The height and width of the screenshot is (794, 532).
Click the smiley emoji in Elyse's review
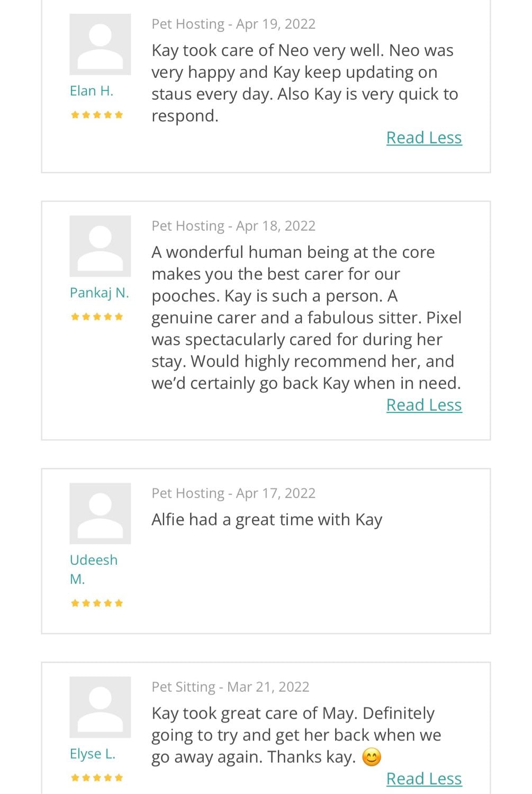tap(372, 757)
